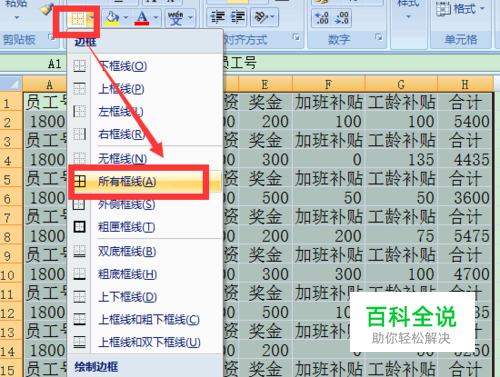Click the phonetic guide wén icon
The image size is (500, 377).
(x=176, y=17)
